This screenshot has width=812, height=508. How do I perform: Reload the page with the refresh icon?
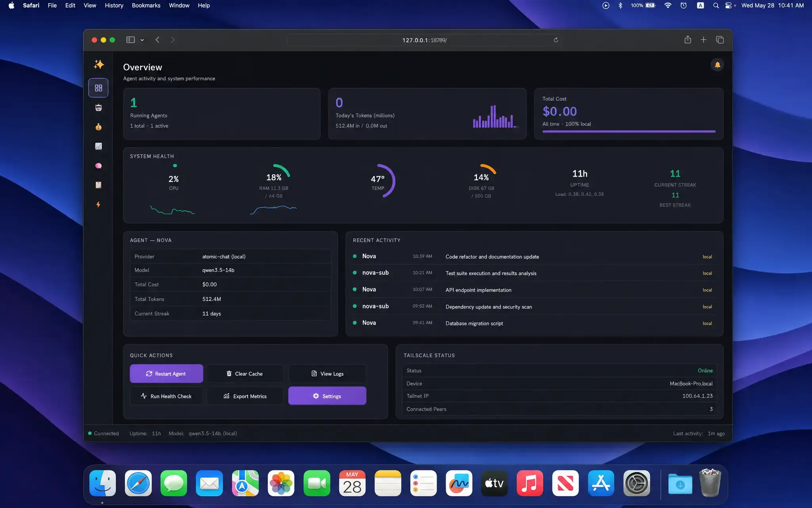(x=556, y=40)
